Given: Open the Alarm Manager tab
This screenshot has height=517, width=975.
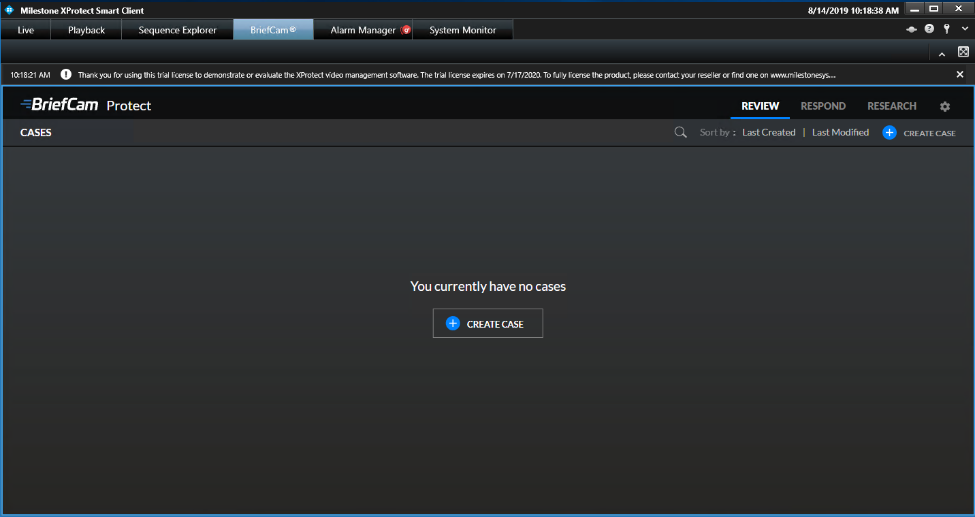Looking at the screenshot, I should tap(363, 30).
